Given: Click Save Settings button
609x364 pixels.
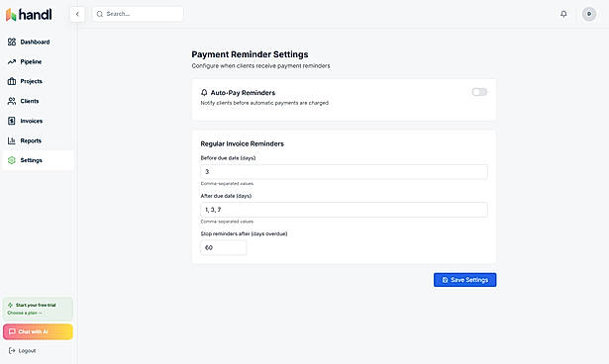Looking at the screenshot, I should click(x=464, y=280).
